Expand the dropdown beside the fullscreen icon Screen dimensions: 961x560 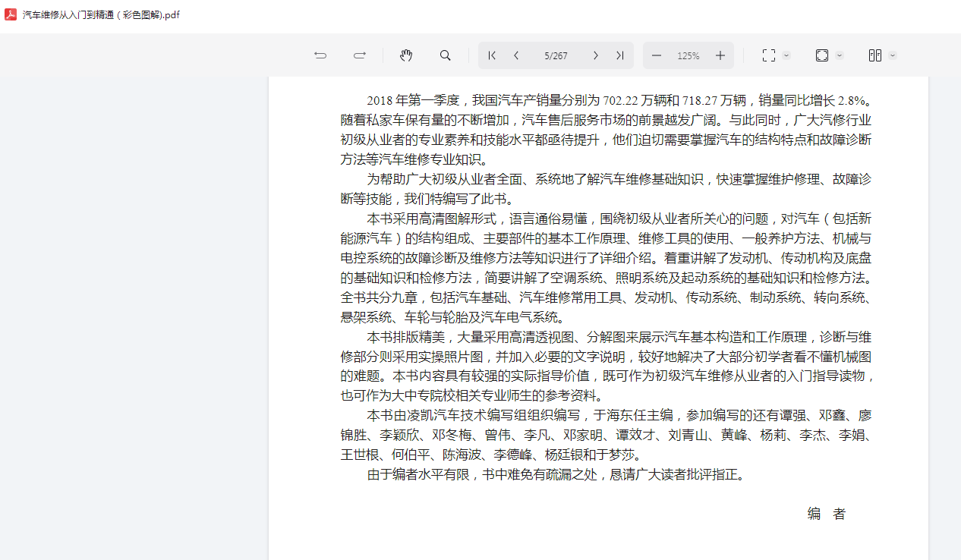click(786, 55)
